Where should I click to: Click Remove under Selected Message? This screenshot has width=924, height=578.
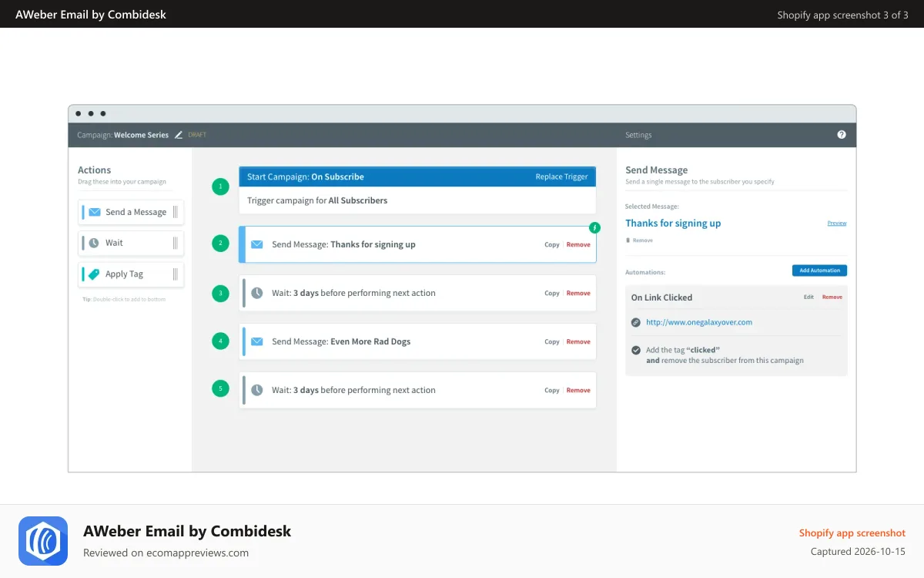[x=642, y=240]
